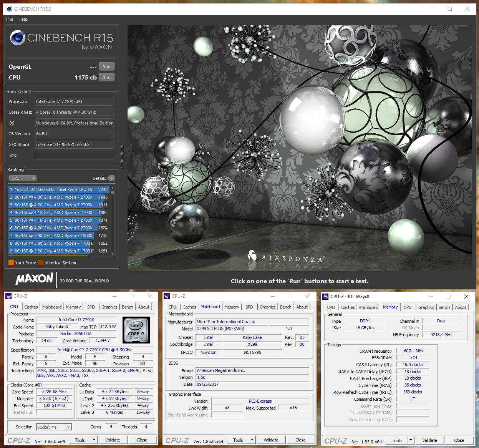Select ranking row 1 Intel Xeon CPU E5
Screen dimensions: 479x448
(x=59, y=189)
